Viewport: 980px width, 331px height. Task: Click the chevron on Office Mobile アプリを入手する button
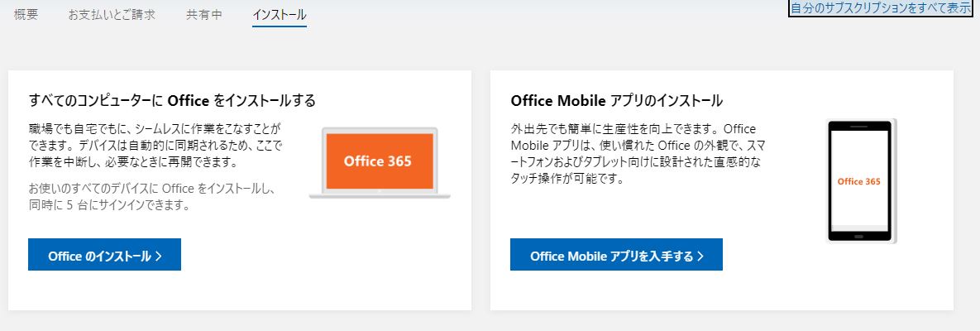click(700, 256)
